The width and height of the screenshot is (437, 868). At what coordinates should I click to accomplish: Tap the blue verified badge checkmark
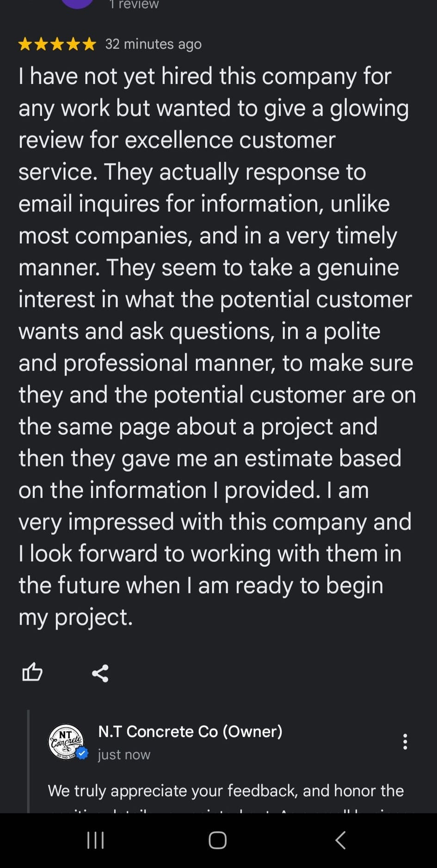[82, 754]
